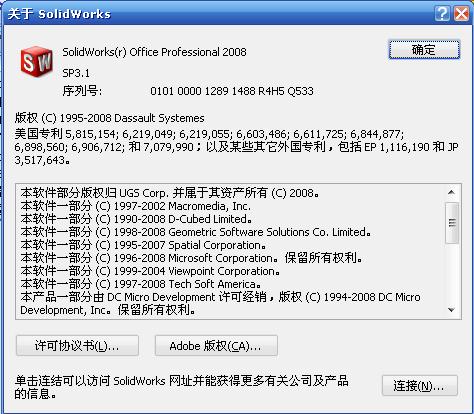474x414 pixels.
Task: Select the 1997-2002 Macromedia, Inc. line
Action: 135,206
